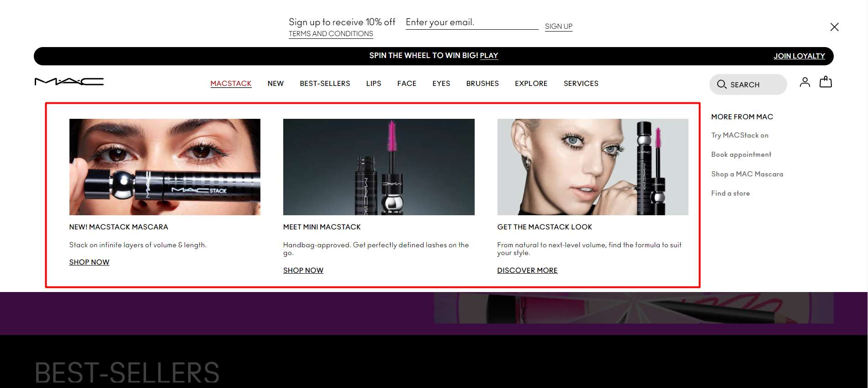Open the Lips menu
Viewport: 868px width, 388px height.
click(373, 84)
